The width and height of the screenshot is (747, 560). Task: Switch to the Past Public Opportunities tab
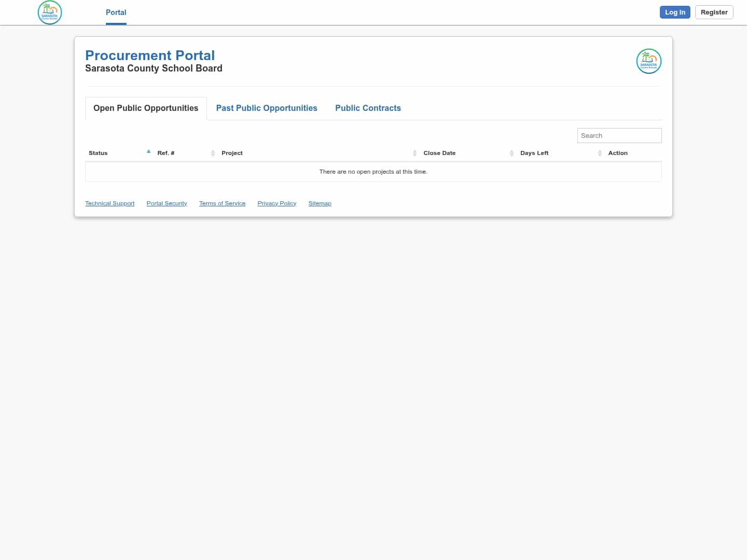tap(267, 108)
